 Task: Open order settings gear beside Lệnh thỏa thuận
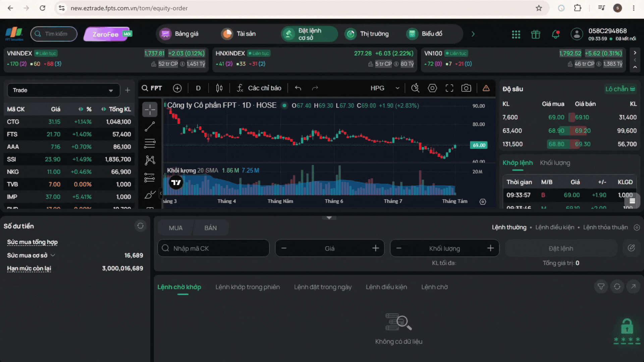(x=637, y=228)
